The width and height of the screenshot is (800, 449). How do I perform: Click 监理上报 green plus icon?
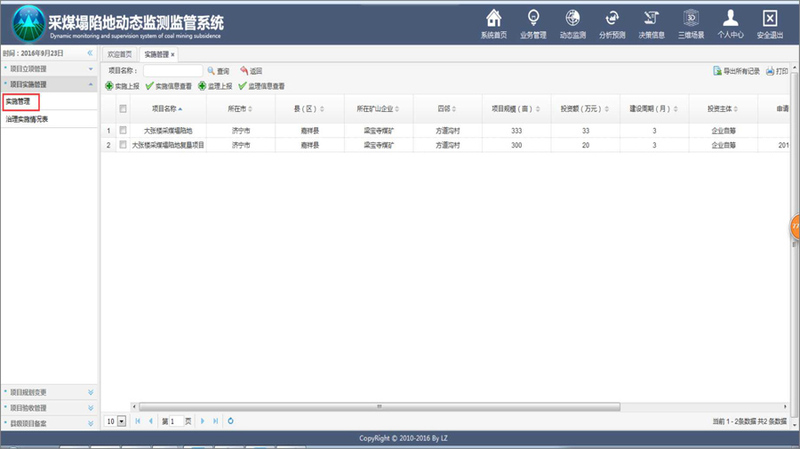(x=202, y=86)
